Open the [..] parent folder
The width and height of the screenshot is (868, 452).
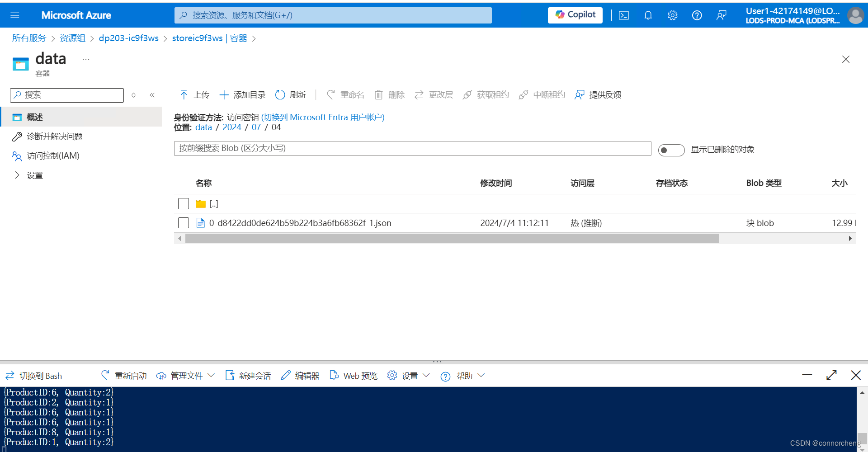tap(214, 204)
